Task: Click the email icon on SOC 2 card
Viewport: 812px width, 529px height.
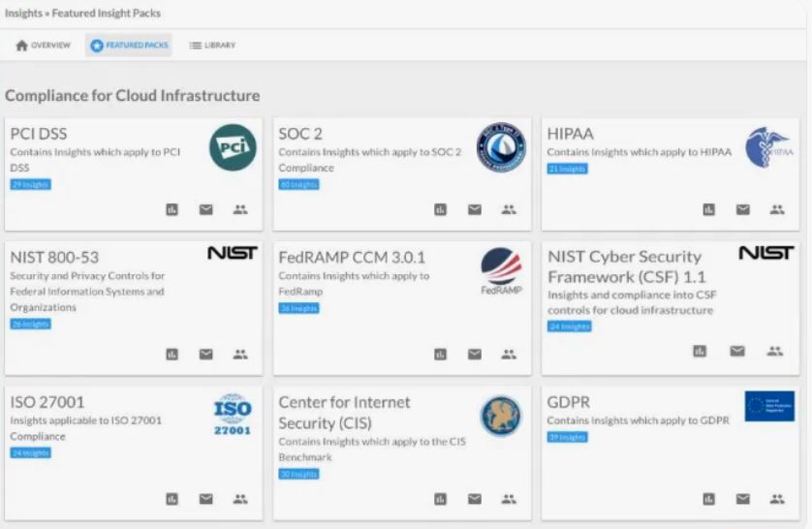Action: [475, 209]
